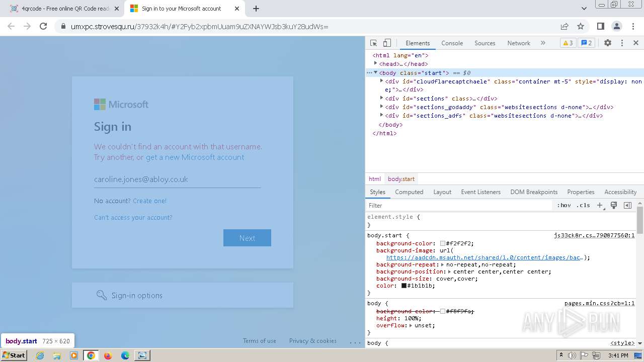This screenshot has height=362, width=644.
Task: Click the Next button on sign-in form
Action: [x=247, y=238]
